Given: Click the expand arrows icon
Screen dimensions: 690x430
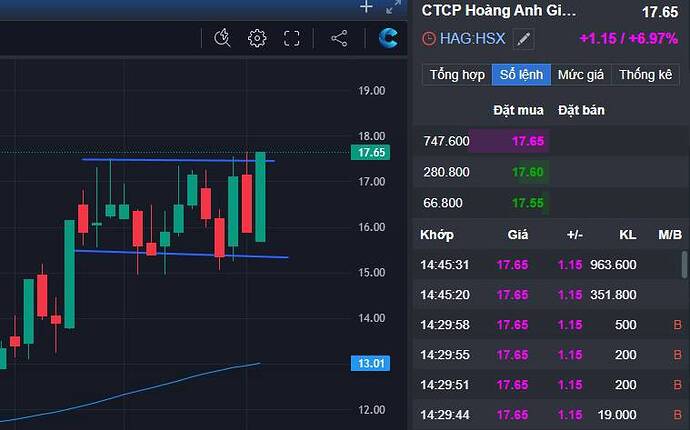Looking at the screenshot, I should tap(393, 7).
